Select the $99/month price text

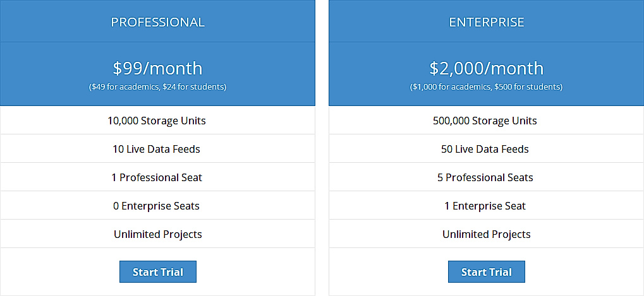click(x=158, y=68)
